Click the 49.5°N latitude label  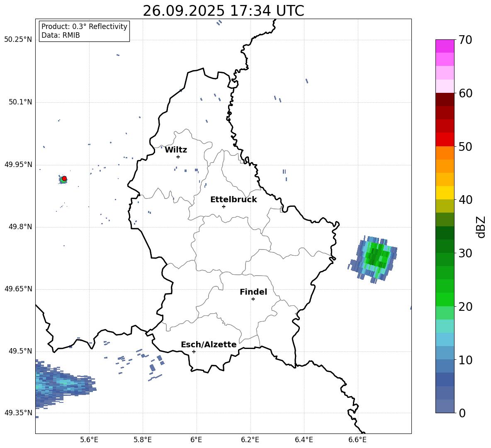(x=20, y=351)
